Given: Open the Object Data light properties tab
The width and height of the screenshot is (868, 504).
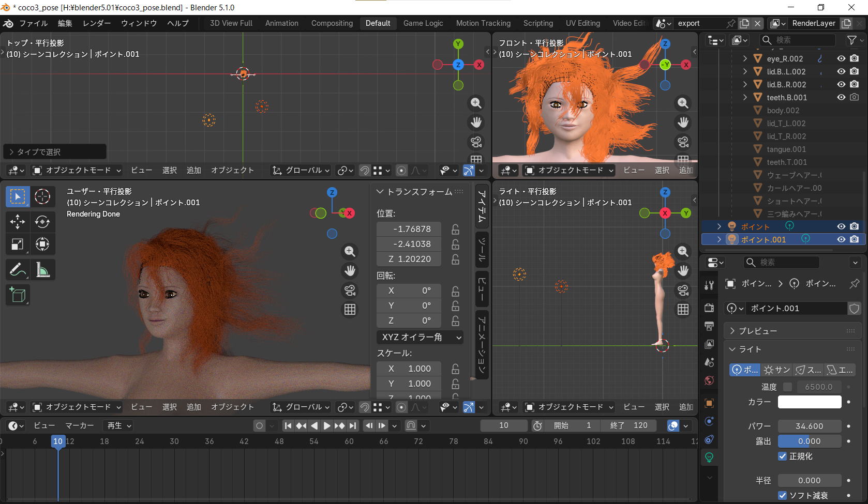Looking at the screenshot, I should pyautogui.click(x=709, y=457).
